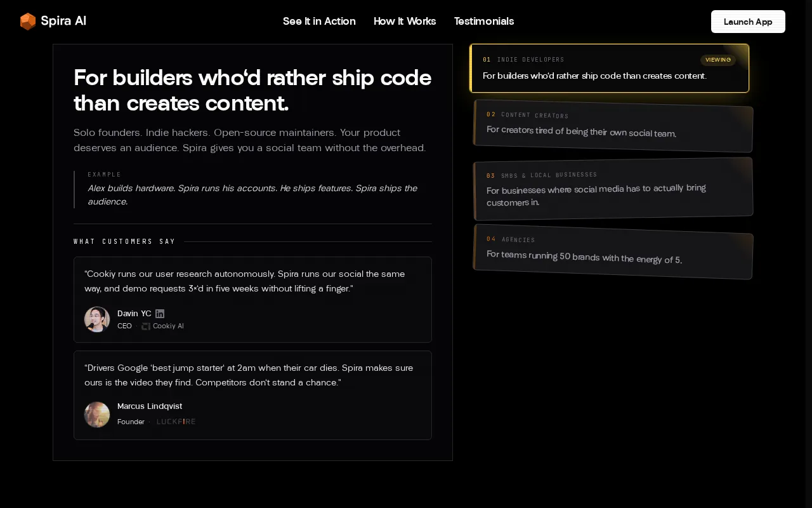The image size is (812, 508).
Task: Click the Cookiy AI company name
Action: (x=168, y=326)
